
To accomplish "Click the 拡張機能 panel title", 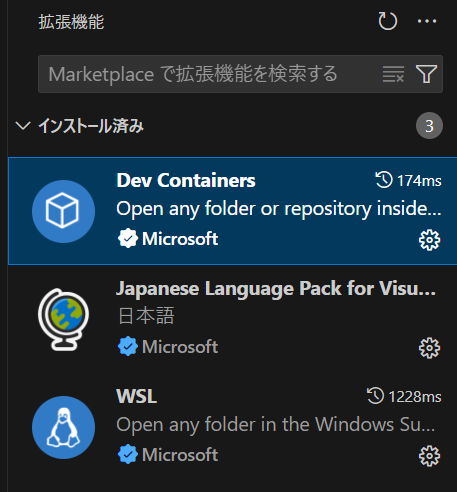I will (x=71, y=22).
